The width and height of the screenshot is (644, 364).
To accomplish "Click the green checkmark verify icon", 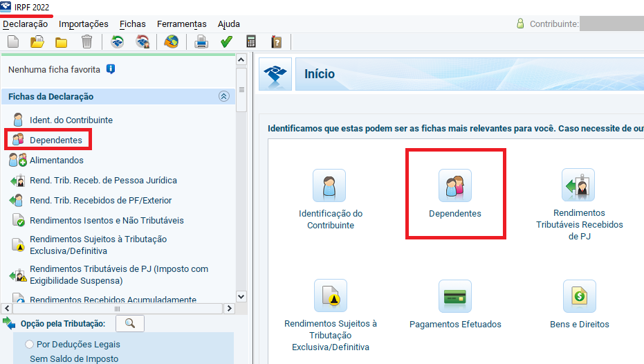I will [x=226, y=42].
